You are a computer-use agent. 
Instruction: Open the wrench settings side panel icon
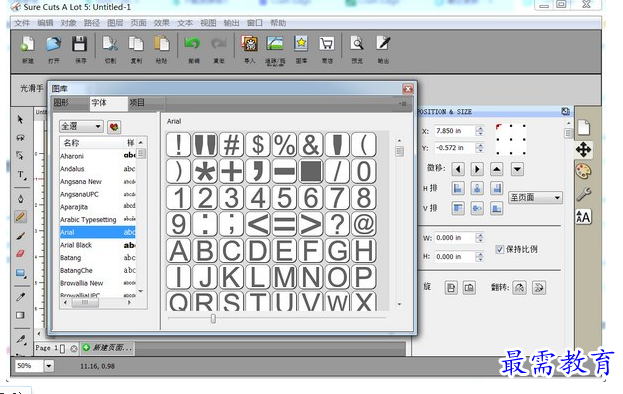pos(583,194)
